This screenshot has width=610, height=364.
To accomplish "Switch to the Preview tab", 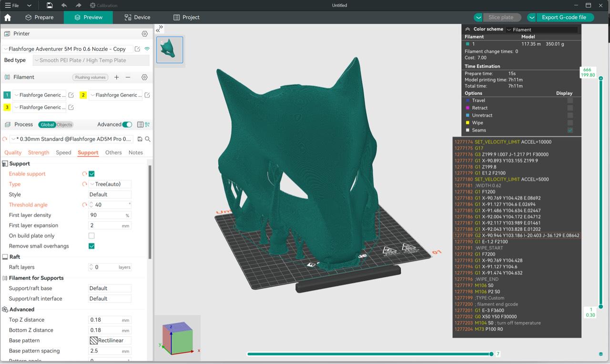I will pos(89,17).
